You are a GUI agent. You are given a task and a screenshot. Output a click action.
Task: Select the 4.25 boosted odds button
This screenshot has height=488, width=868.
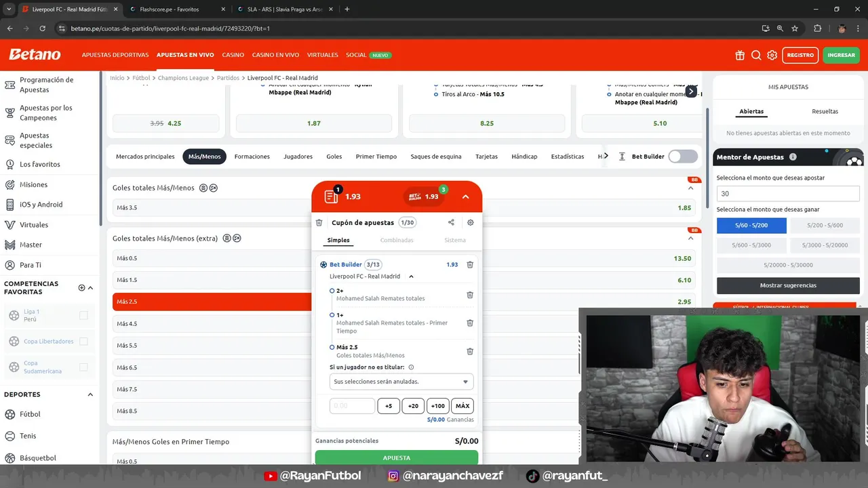click(166, 123)
